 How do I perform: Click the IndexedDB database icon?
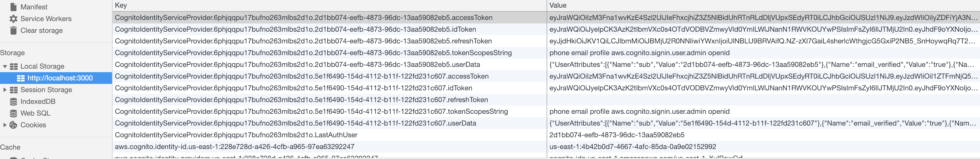[x=13, y=102]
